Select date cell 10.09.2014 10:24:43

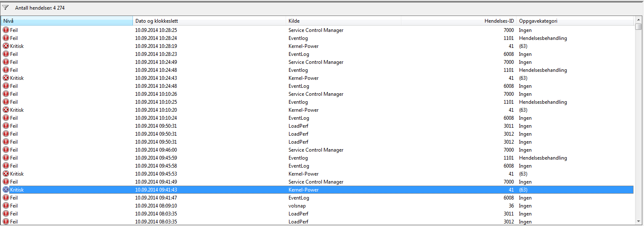coord(156,78)
